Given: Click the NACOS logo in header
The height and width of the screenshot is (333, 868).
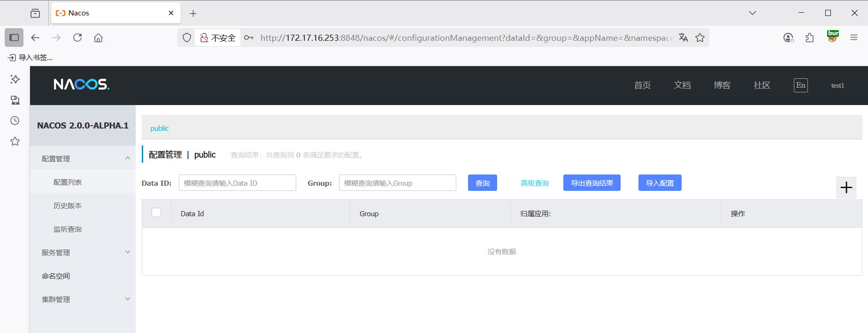Looking at the screenshot, I should pos(82,84).
